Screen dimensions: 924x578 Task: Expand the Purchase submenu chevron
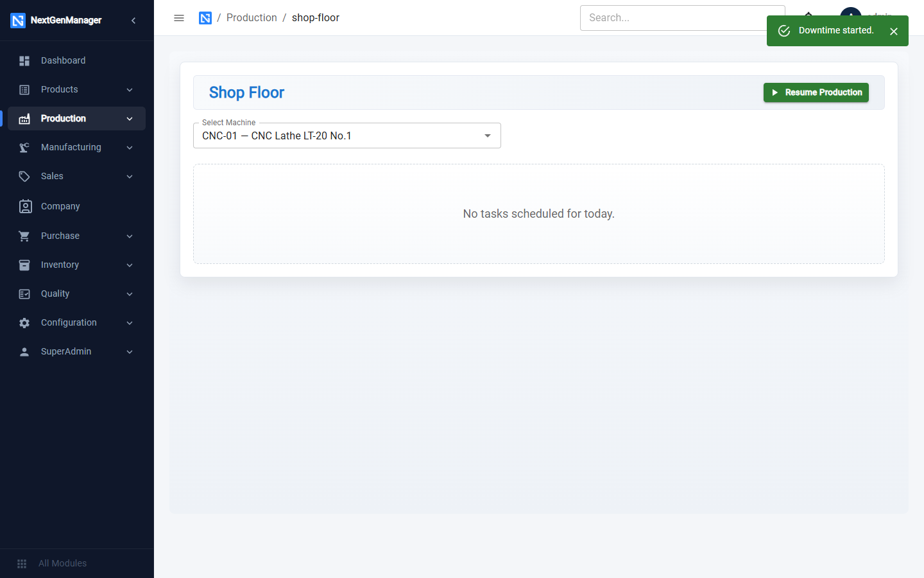(130, 236)
